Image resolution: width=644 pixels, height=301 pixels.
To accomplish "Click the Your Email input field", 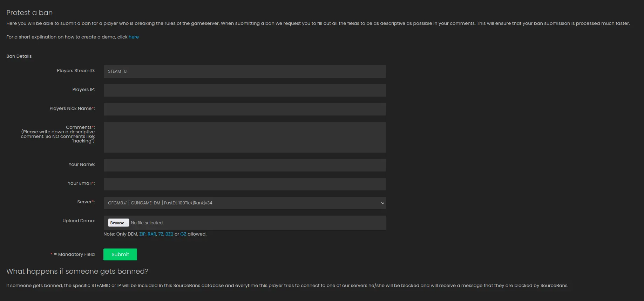I will tap(244, 184).
